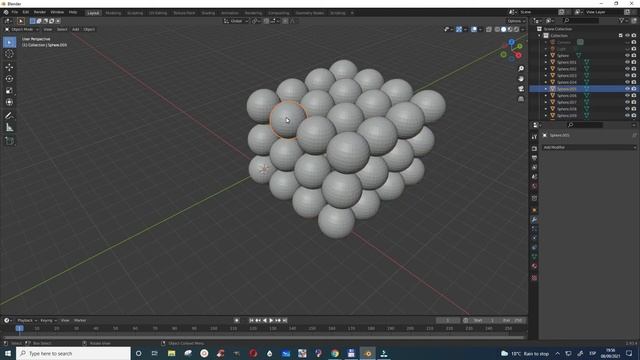Open the Modifier properties wrench tab
640x360 pixels.
click(534, 220)
